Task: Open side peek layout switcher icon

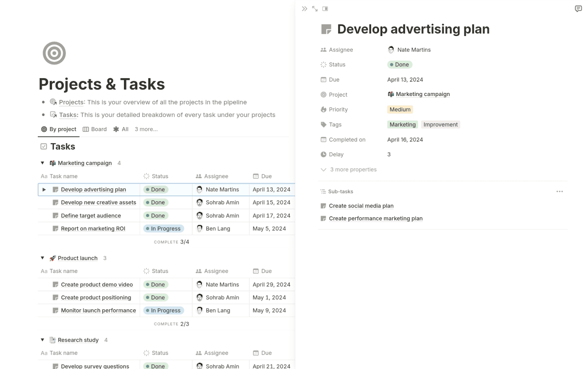Action: pos(325,8)
